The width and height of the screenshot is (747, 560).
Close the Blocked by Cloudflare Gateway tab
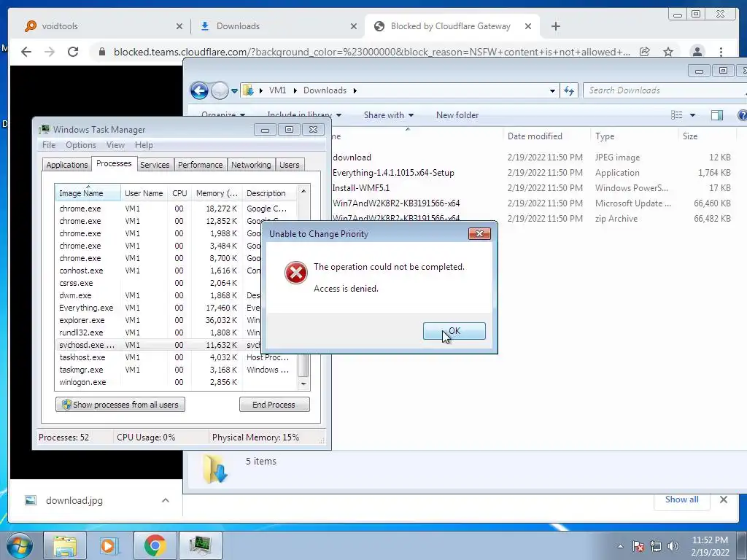point(528,26)
